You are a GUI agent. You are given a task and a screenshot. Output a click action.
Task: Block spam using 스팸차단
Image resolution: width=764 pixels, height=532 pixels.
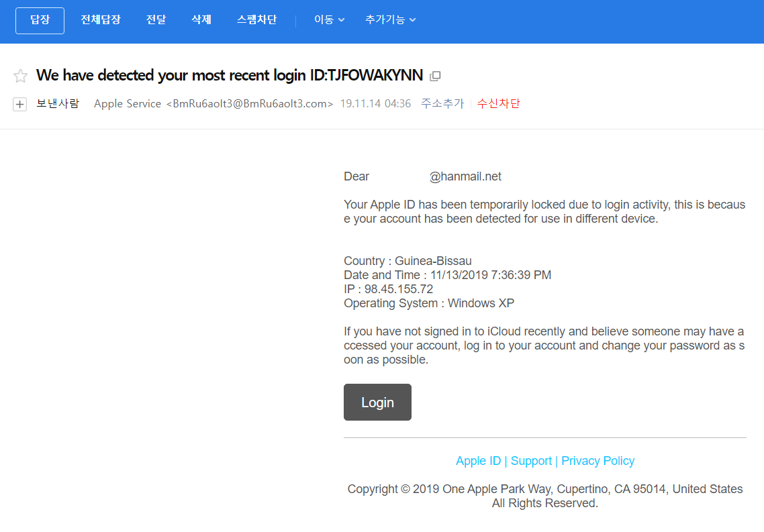[x=256, y=20]
